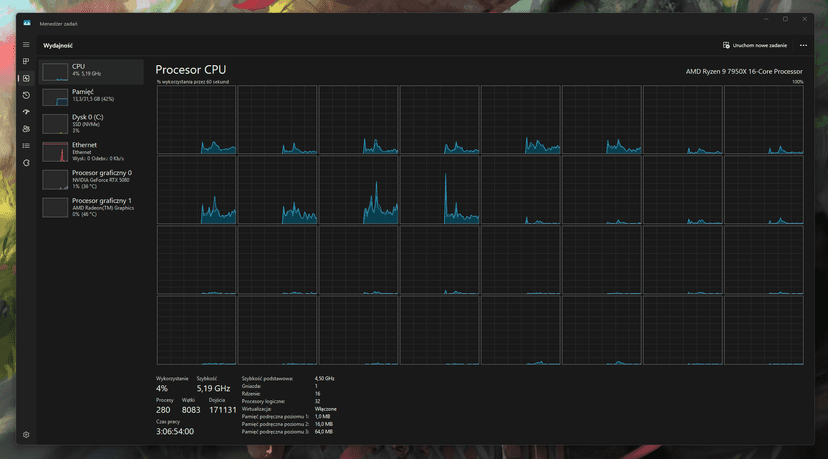The width and height of the screenshot is (828, 459).
Task: Click the first logical processor graph
Action: (x=197, y=120)
